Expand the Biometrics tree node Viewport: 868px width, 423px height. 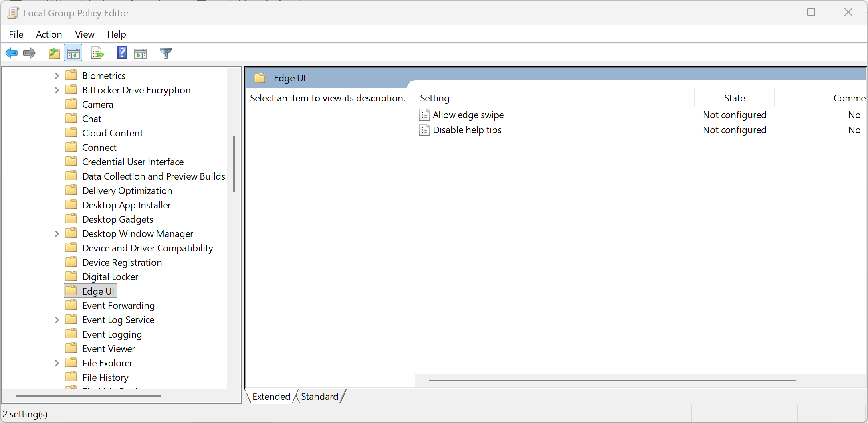pyautogui.click(x=57, y=76)
